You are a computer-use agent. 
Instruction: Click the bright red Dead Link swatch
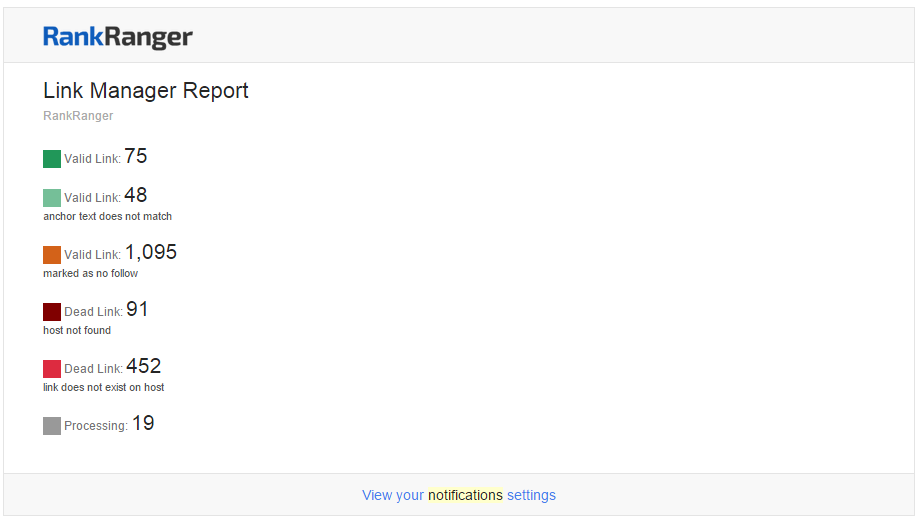[52, 369]
